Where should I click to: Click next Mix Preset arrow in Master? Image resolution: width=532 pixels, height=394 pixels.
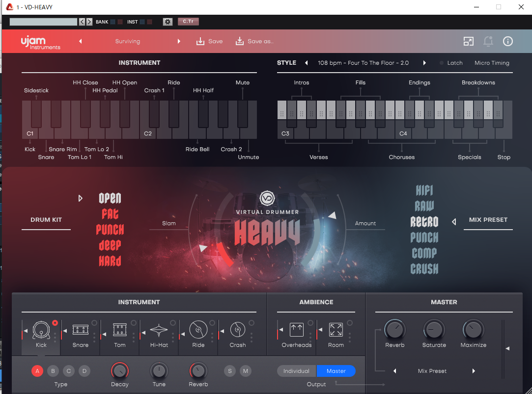point(474,371)
